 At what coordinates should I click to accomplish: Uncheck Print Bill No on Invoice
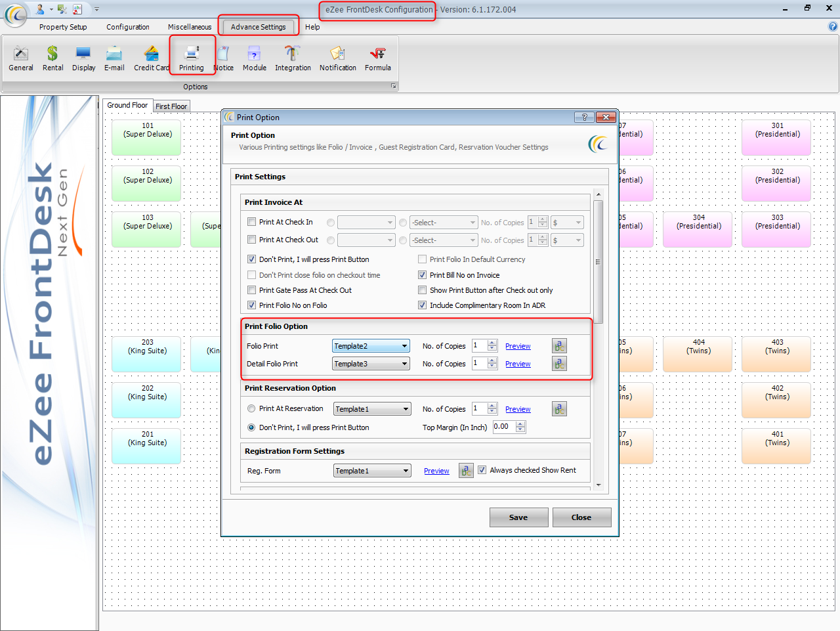pos(422,275)
